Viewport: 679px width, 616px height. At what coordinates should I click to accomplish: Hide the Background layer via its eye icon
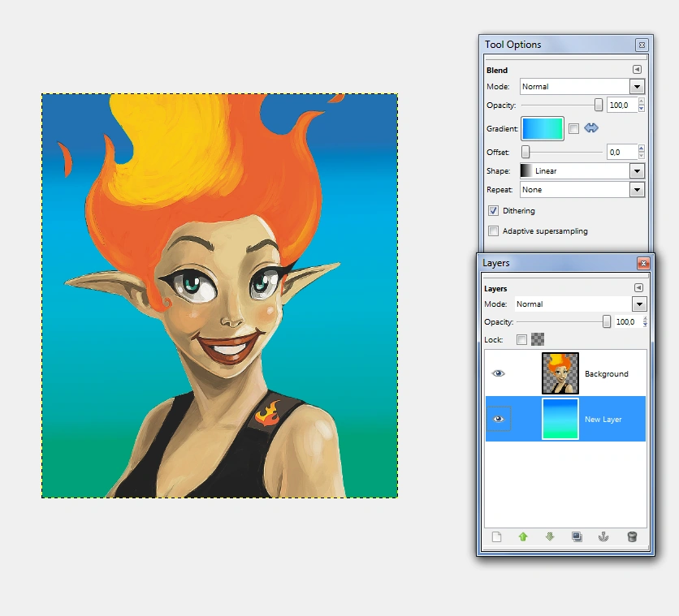tap(499, 373)
